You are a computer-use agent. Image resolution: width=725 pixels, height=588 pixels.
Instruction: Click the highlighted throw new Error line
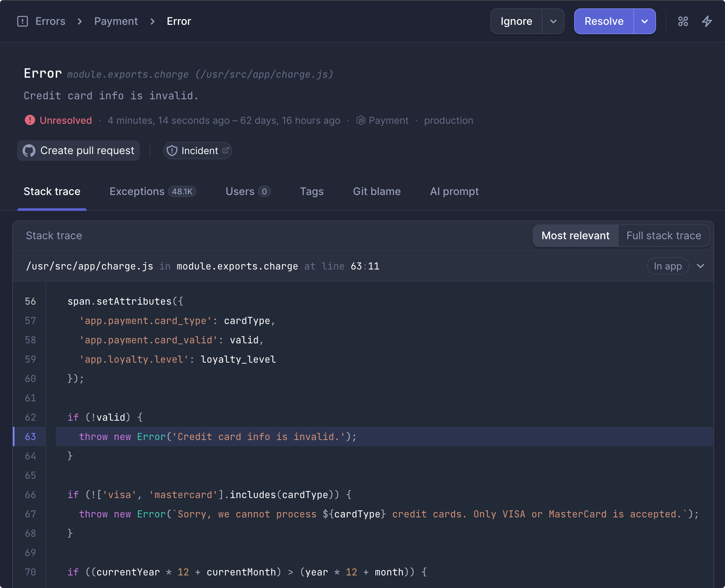384,436
